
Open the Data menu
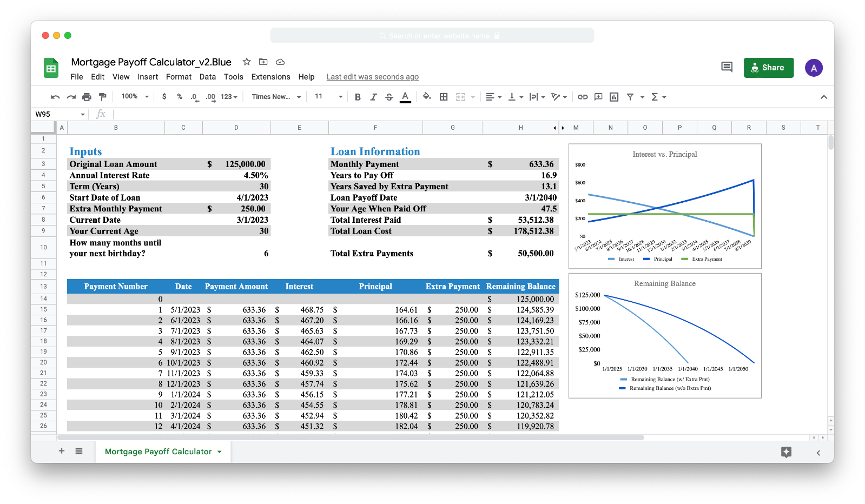208,77
